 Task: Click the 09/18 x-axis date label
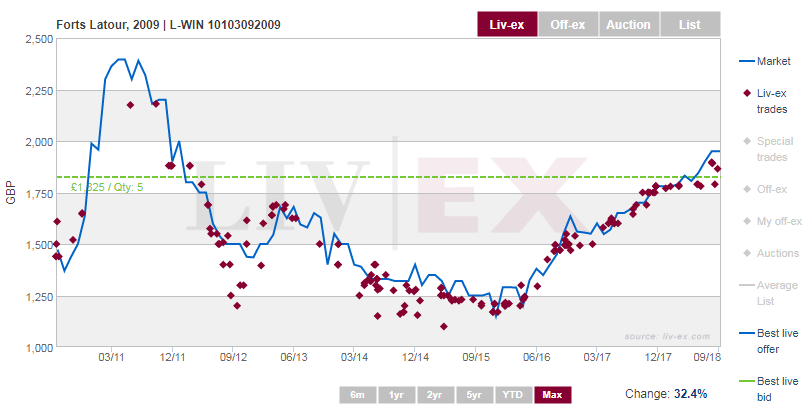pyautogui.click(x=707, y=357)
